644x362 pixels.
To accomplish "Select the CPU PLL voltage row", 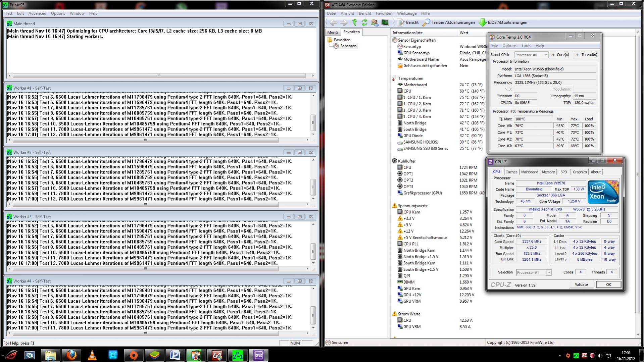I will click(x=435, y=244).
